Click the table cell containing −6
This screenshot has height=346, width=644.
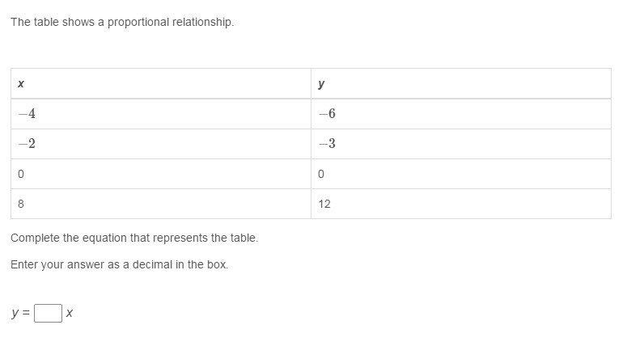460,114
